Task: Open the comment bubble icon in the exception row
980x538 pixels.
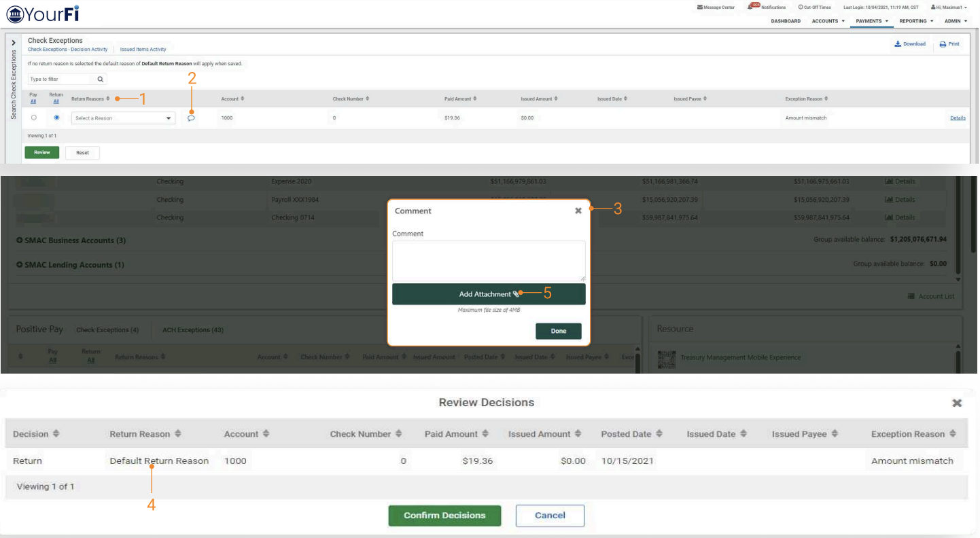Action: [191, 118]
